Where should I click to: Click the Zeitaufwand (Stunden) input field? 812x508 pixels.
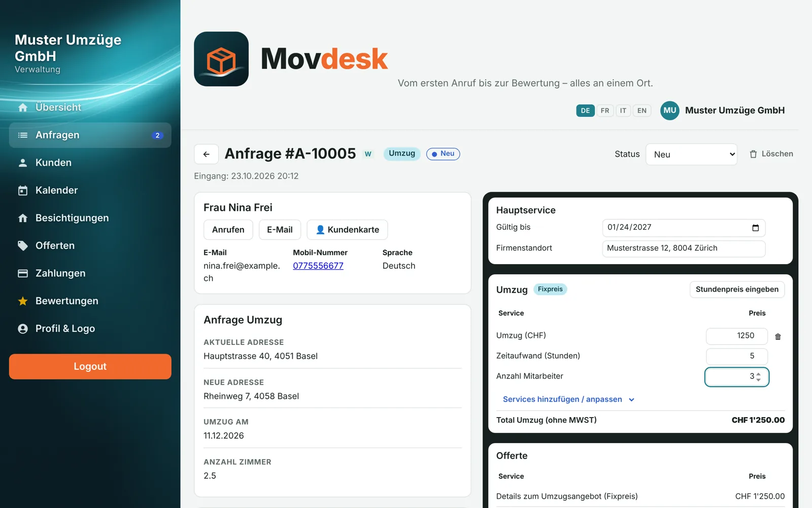pos(736,356)
